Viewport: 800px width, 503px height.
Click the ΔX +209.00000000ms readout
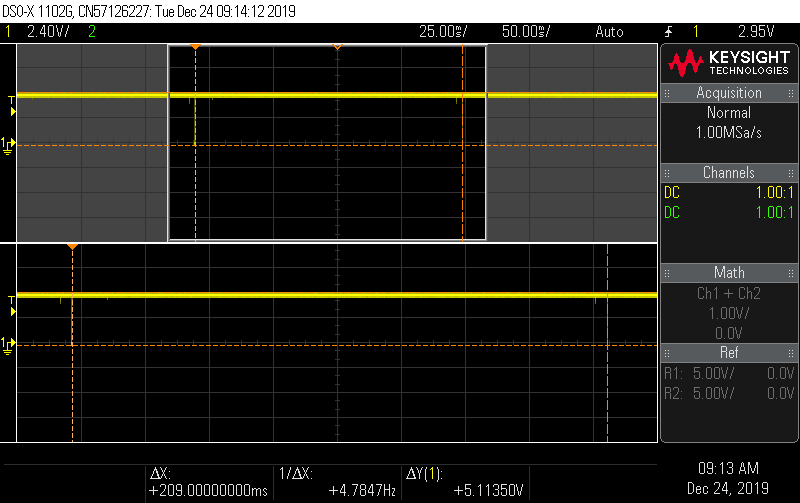coord(209,482)
